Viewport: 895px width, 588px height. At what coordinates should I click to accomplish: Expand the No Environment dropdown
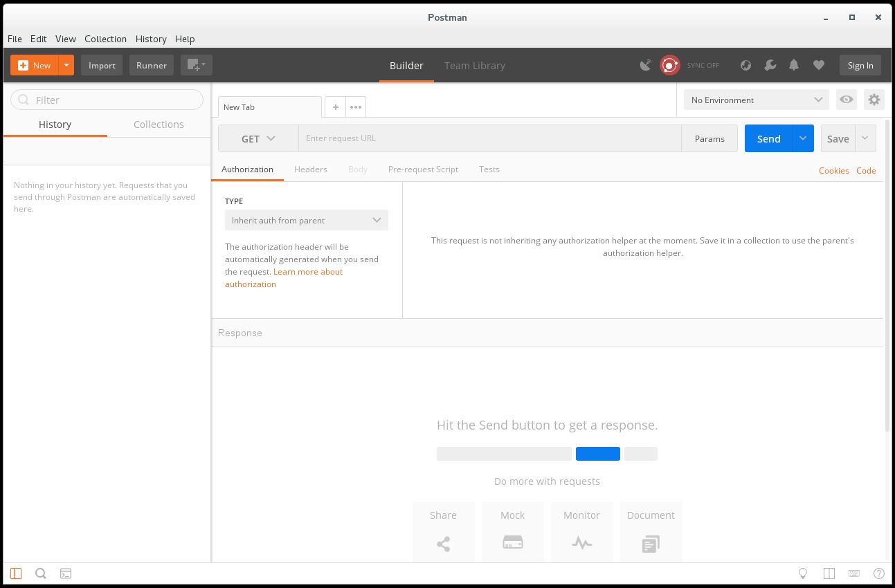[x=756, y=100]
